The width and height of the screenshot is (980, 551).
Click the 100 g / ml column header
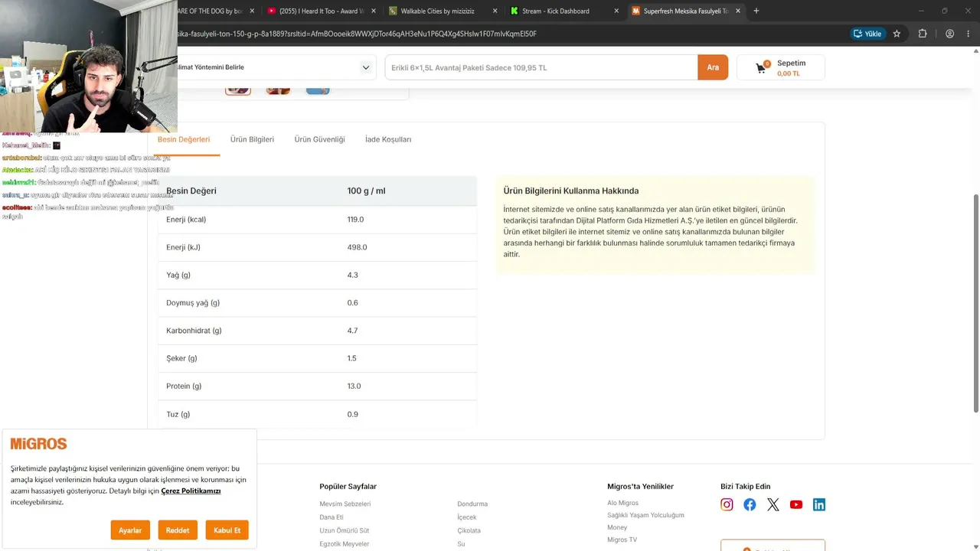pyautogui.click(x=366, y=191)
